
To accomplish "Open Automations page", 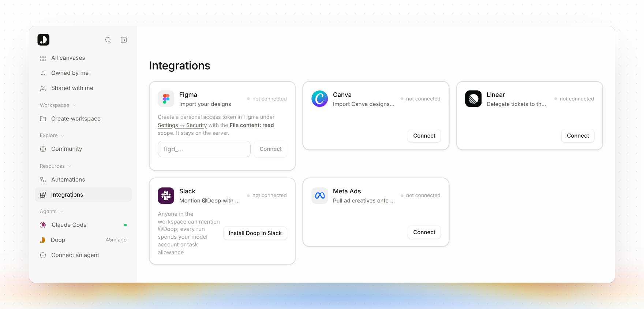I will click(83, 179).
